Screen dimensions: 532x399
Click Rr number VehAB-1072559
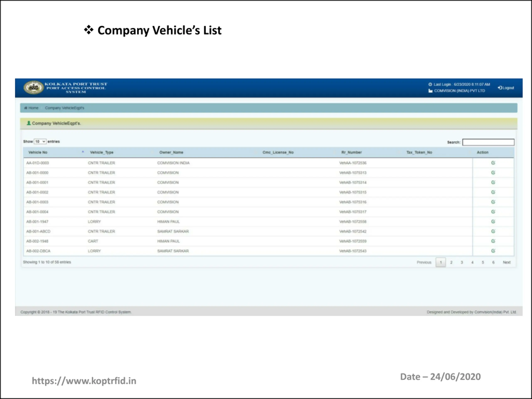pos(353,241)
